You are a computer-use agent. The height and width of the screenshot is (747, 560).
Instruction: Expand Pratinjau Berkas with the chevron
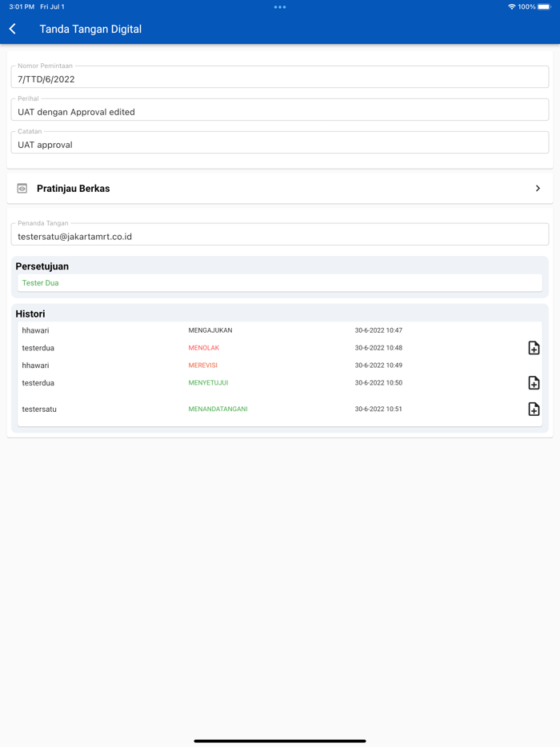[x=538, y=189]
